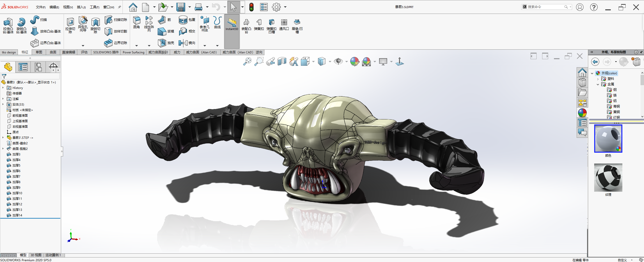Select the Wrap tool (包覆)

click(x=187, y=20)
